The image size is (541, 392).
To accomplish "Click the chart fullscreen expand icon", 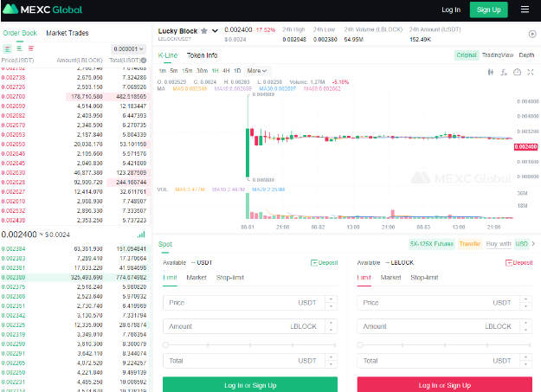I will point(529,71).
